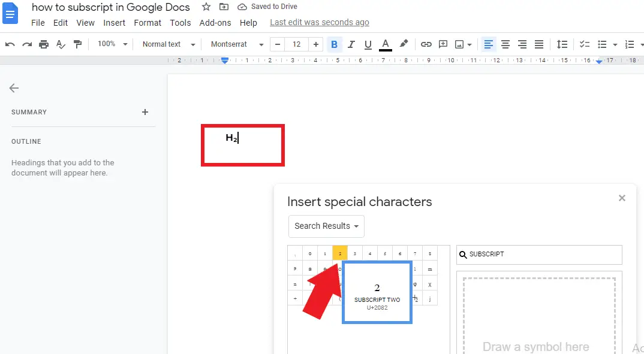Apply a numbered list

click(628, 44)
